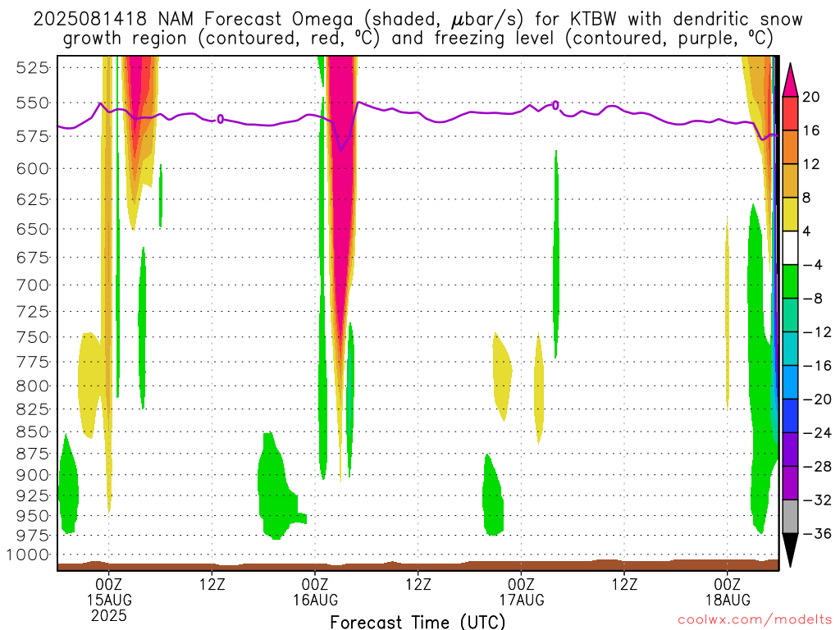Screen dimensions: 840x630
Task: Click the color bar value label -36
Action: (x=817, y=533)
